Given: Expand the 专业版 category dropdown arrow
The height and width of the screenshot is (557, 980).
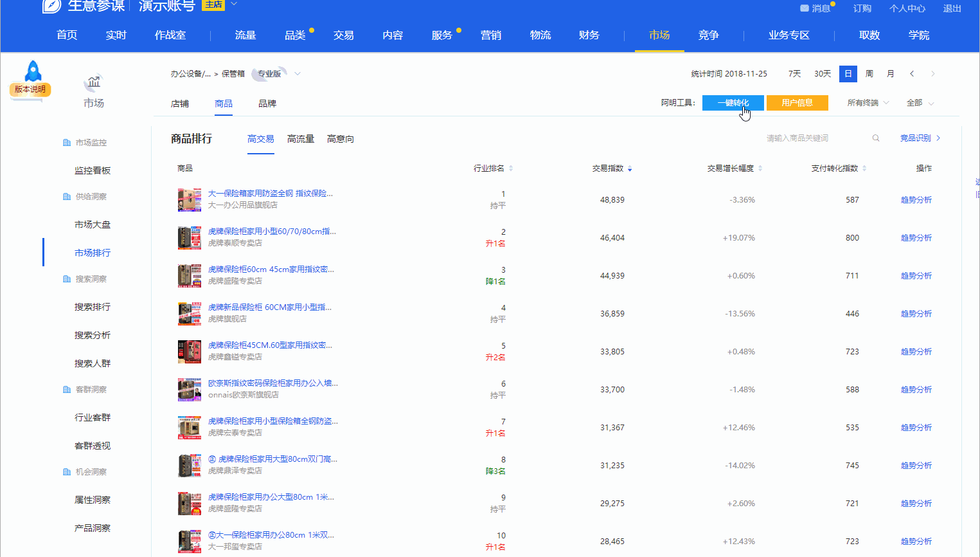Looking at the screenshot, I should tap(298, 74).
